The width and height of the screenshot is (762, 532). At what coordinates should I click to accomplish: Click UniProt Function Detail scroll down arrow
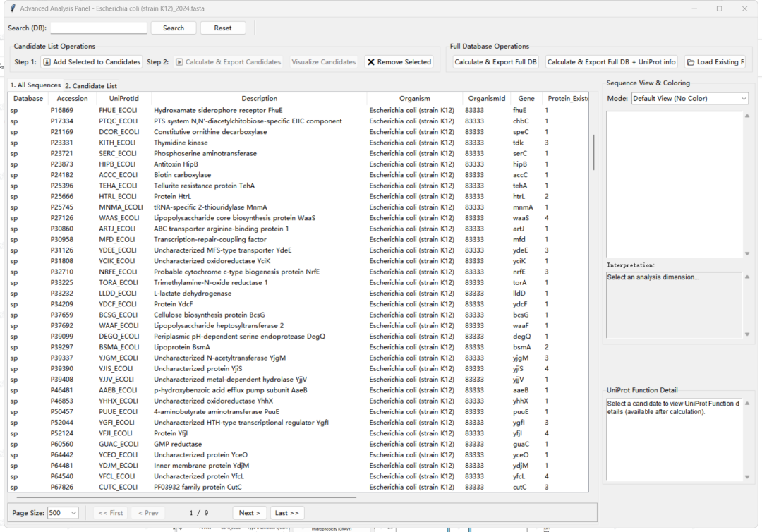click(x=747, y=477)
